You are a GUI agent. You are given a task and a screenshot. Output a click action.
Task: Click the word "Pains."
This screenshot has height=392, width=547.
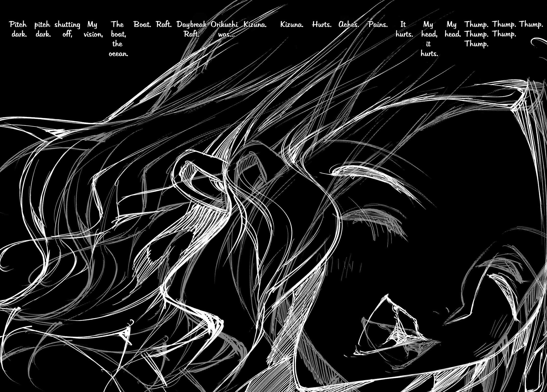pos(378,24)
